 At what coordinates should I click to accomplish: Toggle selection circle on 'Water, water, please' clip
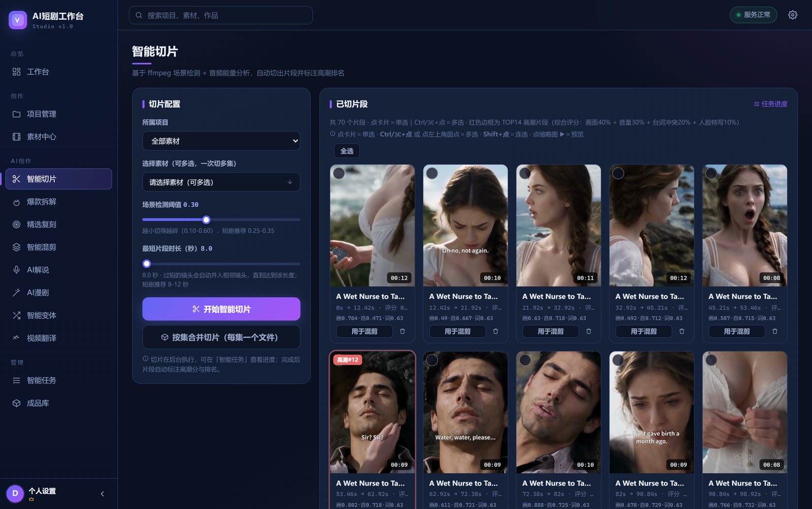tap(432, 360)
